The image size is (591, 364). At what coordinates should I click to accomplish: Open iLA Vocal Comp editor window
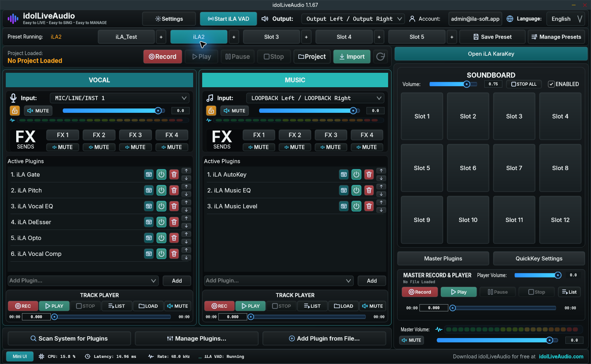pyautogui.click(x=149, y=254)
